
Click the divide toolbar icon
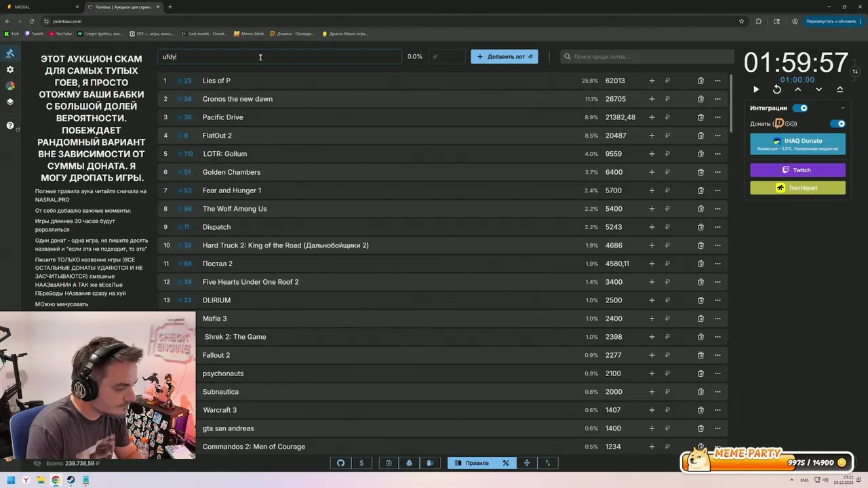click(526, 463)
